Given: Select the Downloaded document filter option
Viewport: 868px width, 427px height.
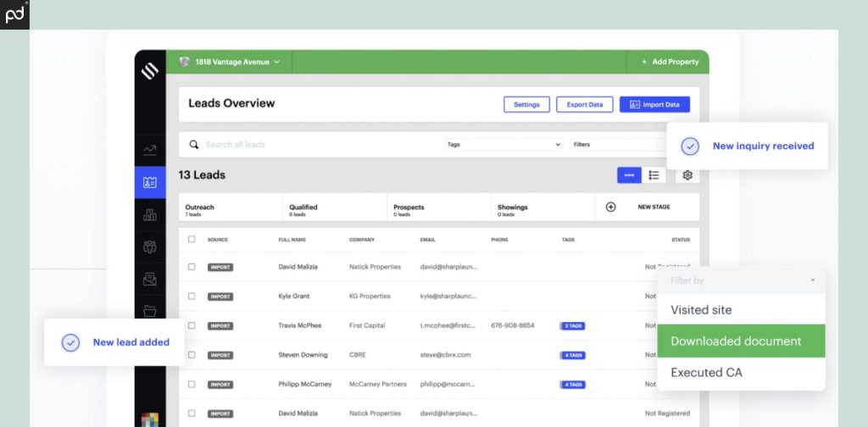Looking at the screenshot, I should [741, 341].
